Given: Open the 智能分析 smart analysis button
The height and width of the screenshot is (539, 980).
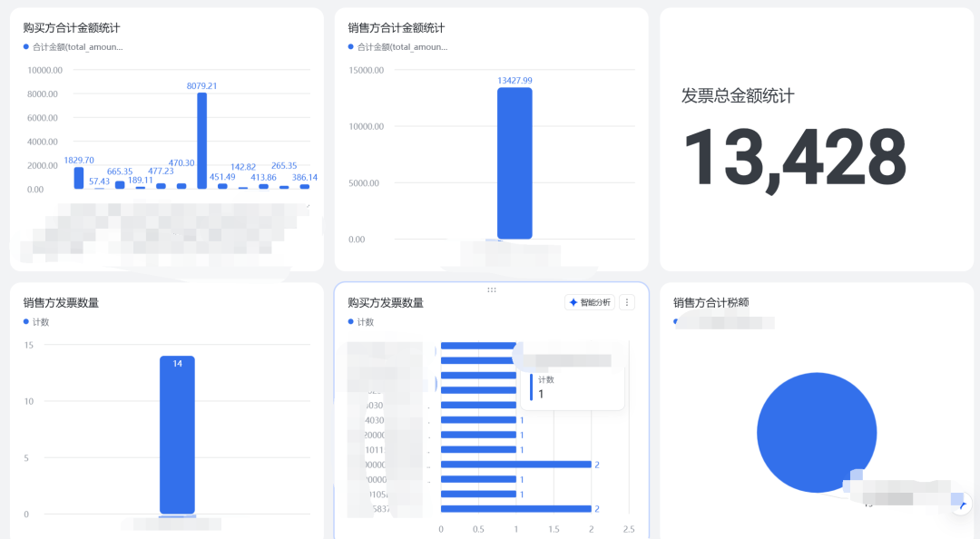Looking at the screenshot, I should click(590, 303).
